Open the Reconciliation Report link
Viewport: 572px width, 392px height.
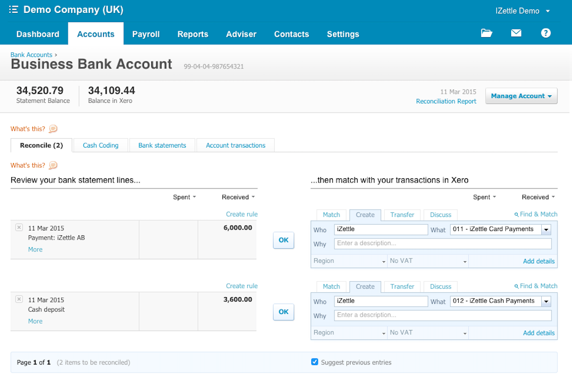click(x=446, y=101)
